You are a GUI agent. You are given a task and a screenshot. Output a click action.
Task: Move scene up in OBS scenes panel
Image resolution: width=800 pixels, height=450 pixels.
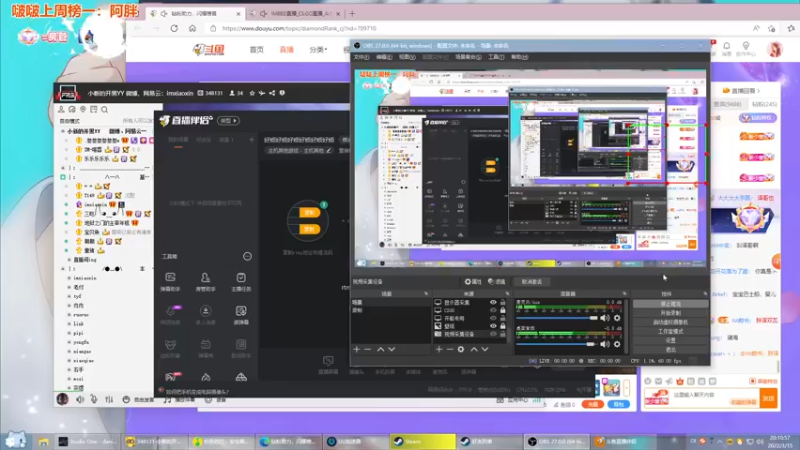coord(381,349)
